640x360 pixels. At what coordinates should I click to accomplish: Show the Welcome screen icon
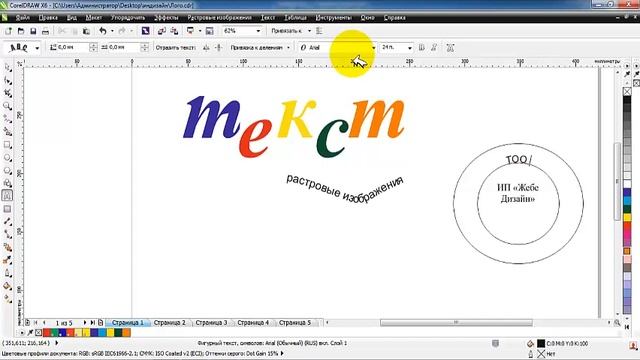209,31
